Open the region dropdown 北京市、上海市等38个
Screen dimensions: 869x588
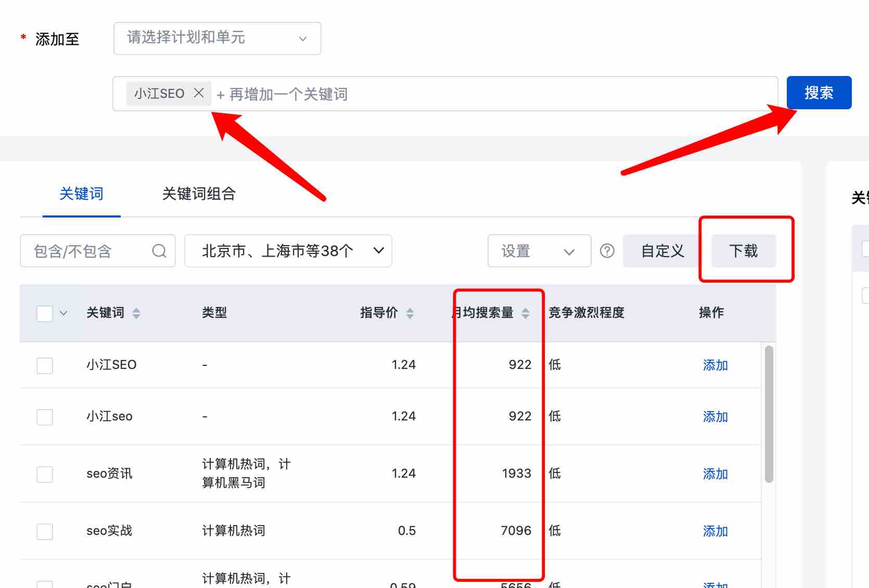288,251
